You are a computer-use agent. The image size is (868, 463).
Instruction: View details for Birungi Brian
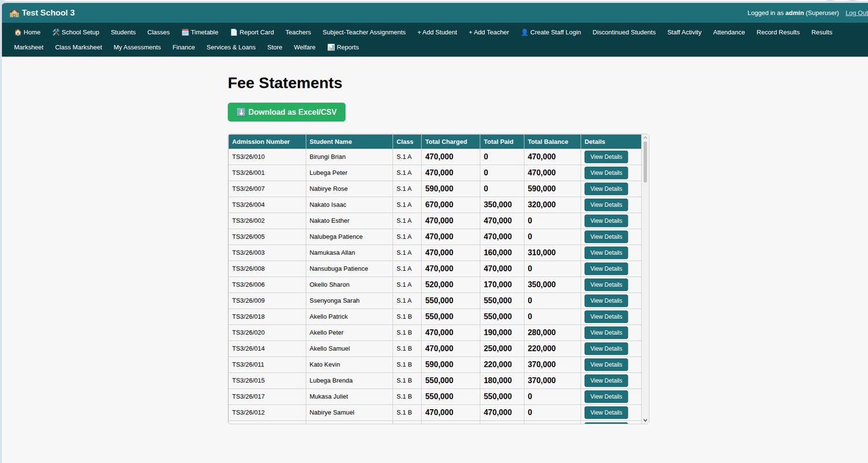606,157
